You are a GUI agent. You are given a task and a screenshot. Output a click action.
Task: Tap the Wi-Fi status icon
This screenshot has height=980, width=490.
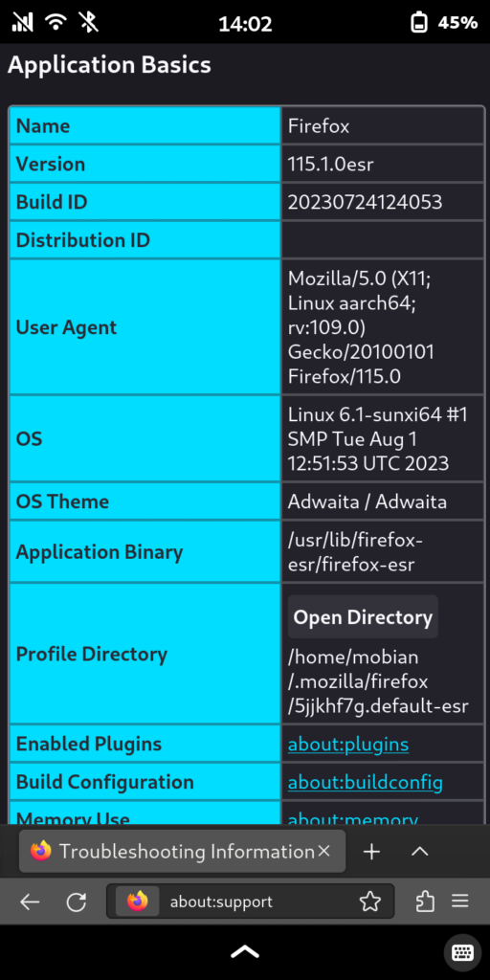tap(56, 23)
